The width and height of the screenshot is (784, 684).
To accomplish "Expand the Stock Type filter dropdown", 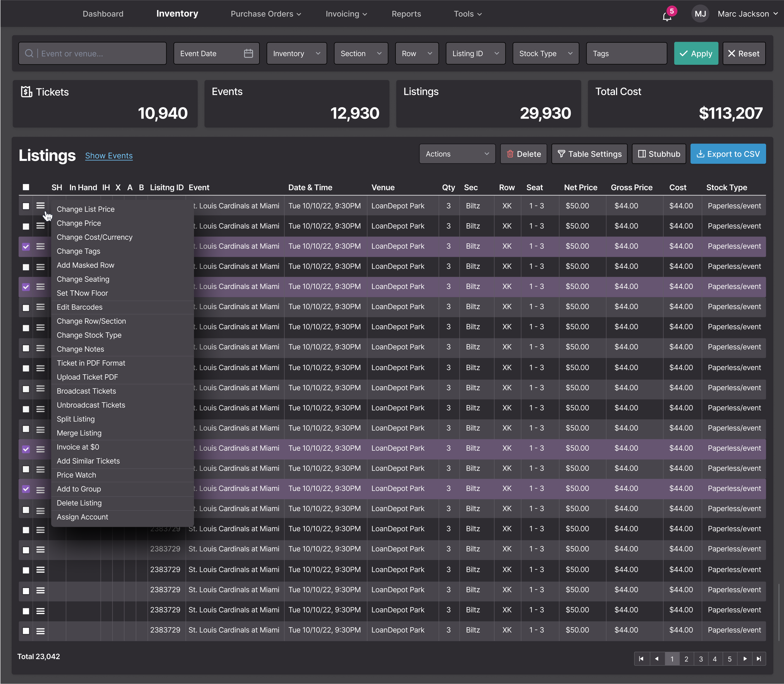I will [x=545, y=53].
